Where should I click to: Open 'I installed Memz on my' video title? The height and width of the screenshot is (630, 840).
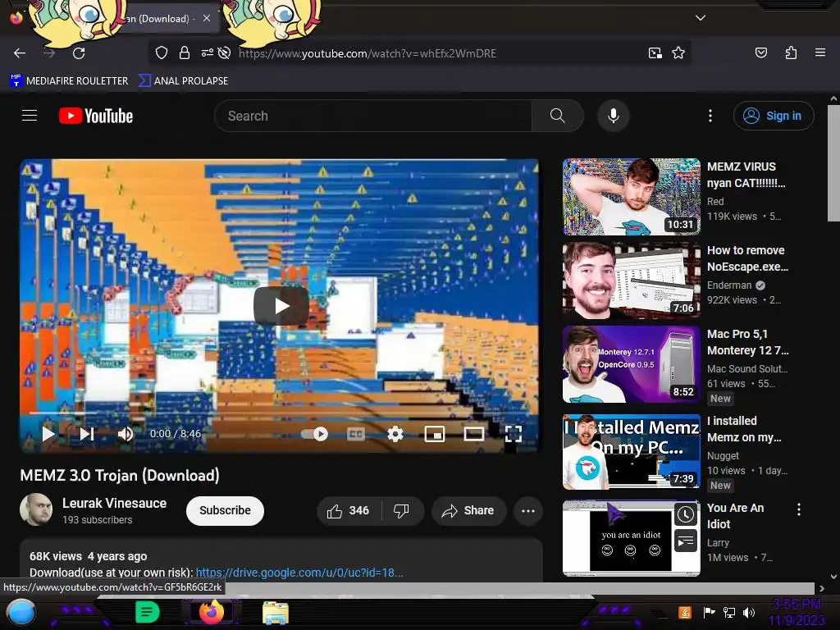pos(744,429)
